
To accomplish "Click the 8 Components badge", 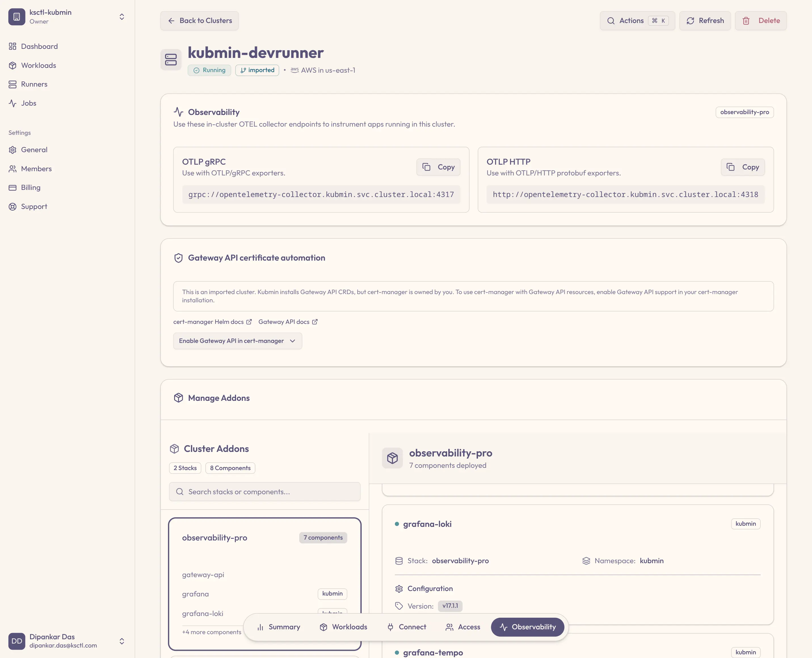I will [x=230, y=468].
